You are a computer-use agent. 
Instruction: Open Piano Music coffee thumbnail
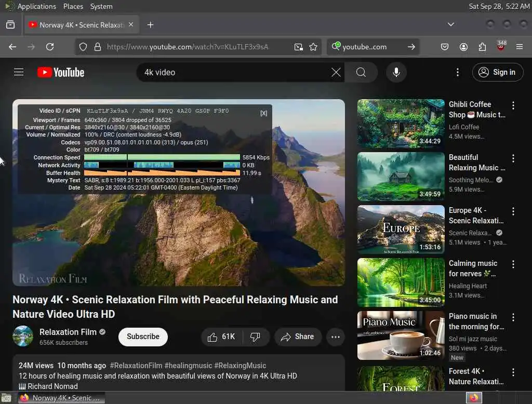(x=401, y=335)
